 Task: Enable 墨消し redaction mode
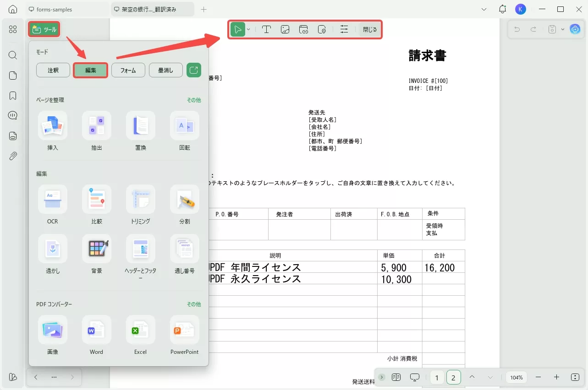pyautogui.click(x=165, y=70)
